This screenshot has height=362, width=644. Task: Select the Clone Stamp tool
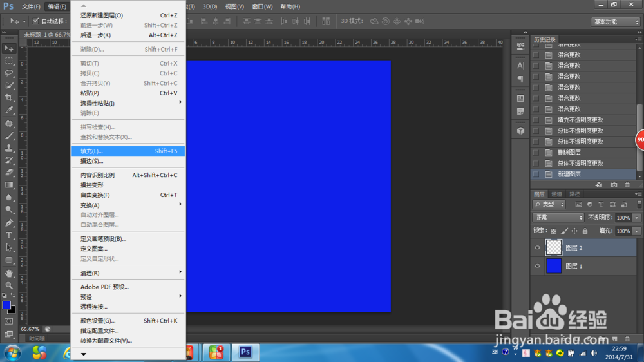point(8,148)
